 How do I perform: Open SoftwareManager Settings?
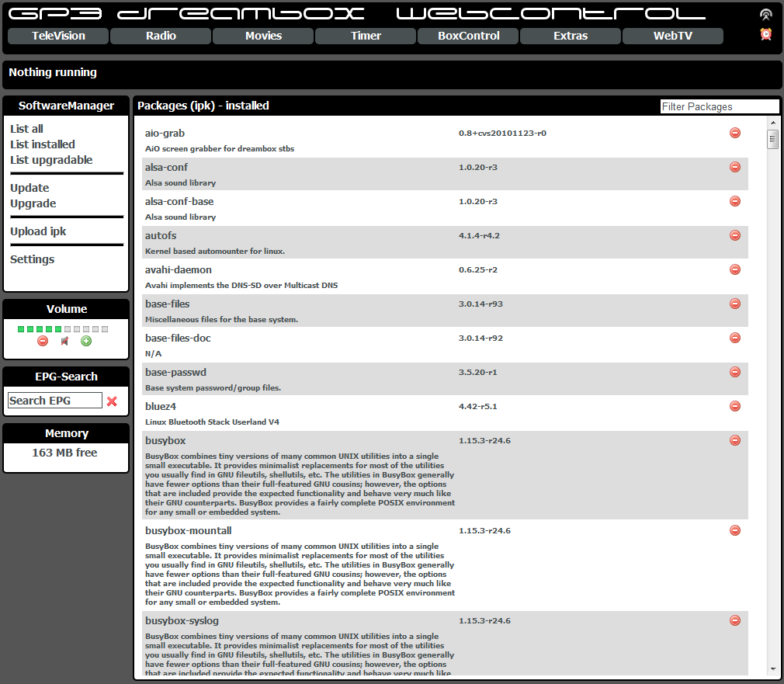[32, 259]
